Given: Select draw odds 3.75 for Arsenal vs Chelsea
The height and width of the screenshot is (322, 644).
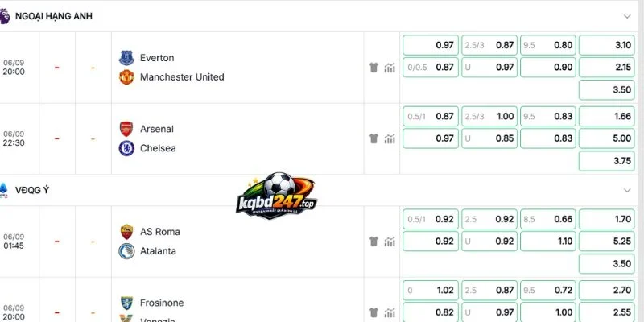Looking at the screenshot, I should (x=607, y=160).
